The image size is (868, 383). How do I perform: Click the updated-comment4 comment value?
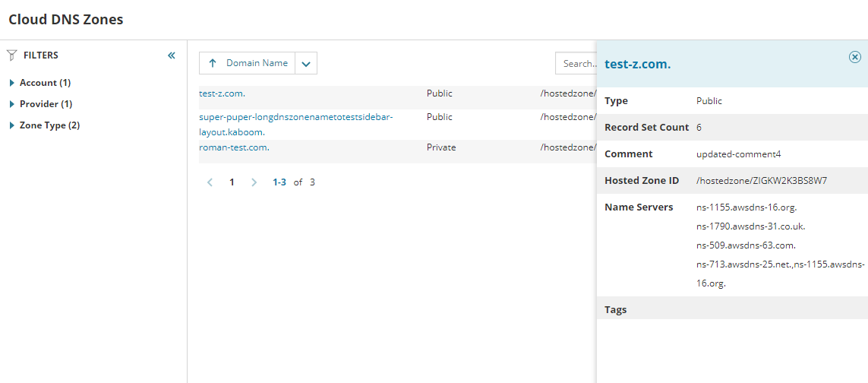click(738, 154)
